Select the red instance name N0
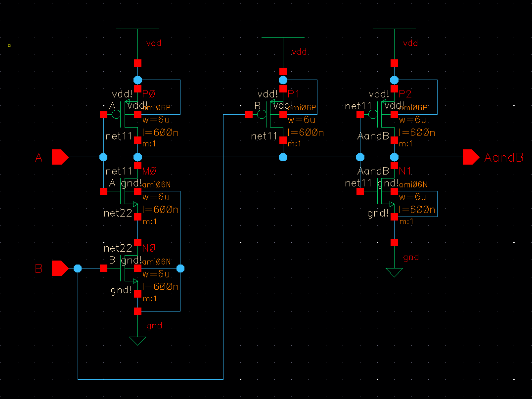This screenshot has height=399, width=532. [x=149, y=248]
